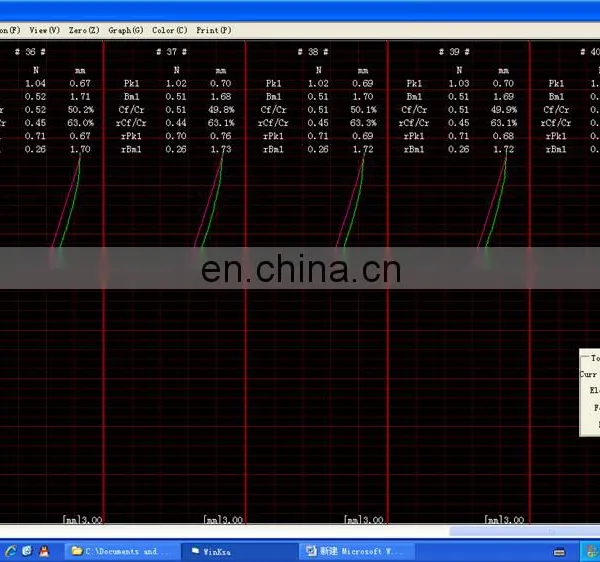Click the 0.76 value in panel 37
Viewport: 600px width, 562px height.
pyautogui.click(x=221, y=136)
